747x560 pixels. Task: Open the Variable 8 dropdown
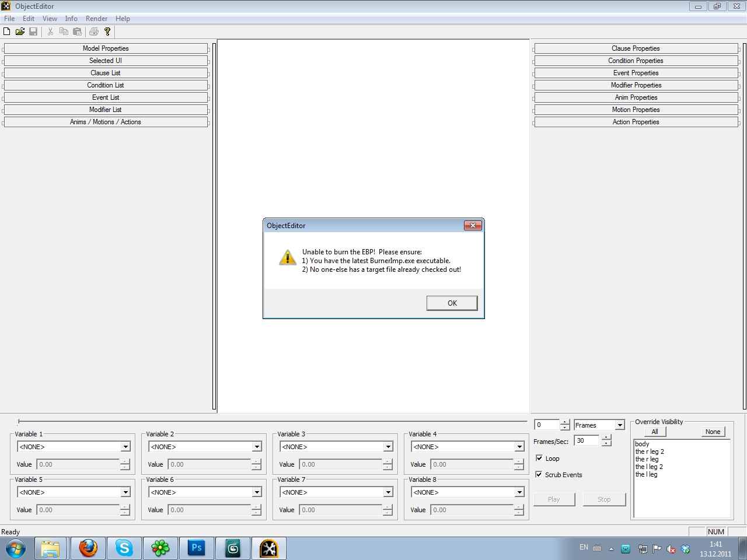coord(519,492)
